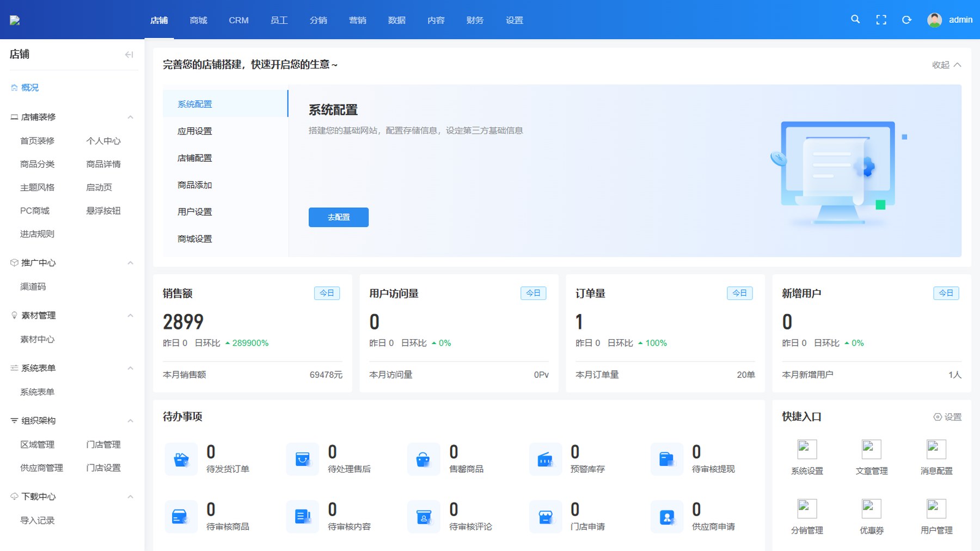Open 供应商申请 icon
The width and height of the screenshot is (980, 551).
[x=666, y=517]
